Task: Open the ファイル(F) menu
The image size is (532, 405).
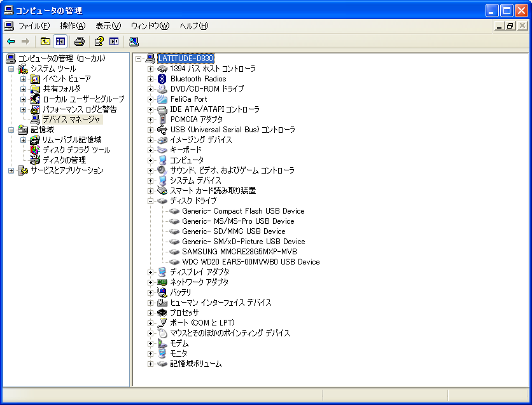Action: pos(33,26)
